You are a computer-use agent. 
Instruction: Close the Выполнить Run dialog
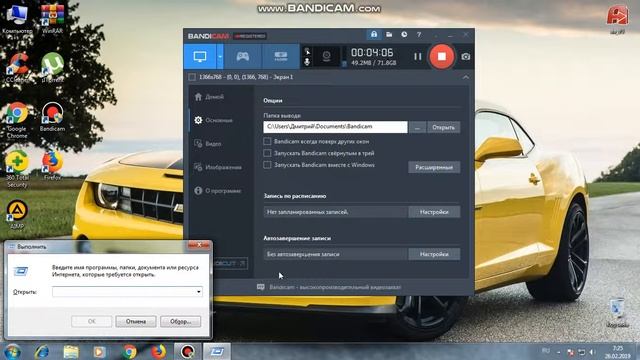click(x=199, y=245)
